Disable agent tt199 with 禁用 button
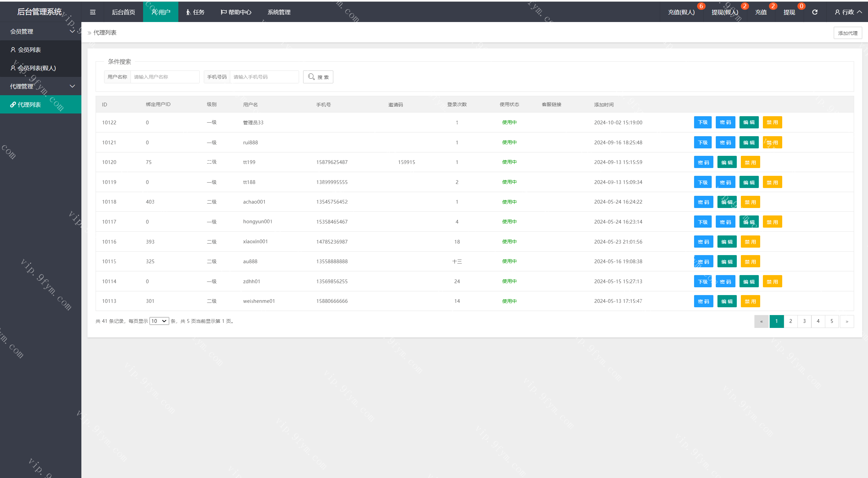 pos(750,162)
